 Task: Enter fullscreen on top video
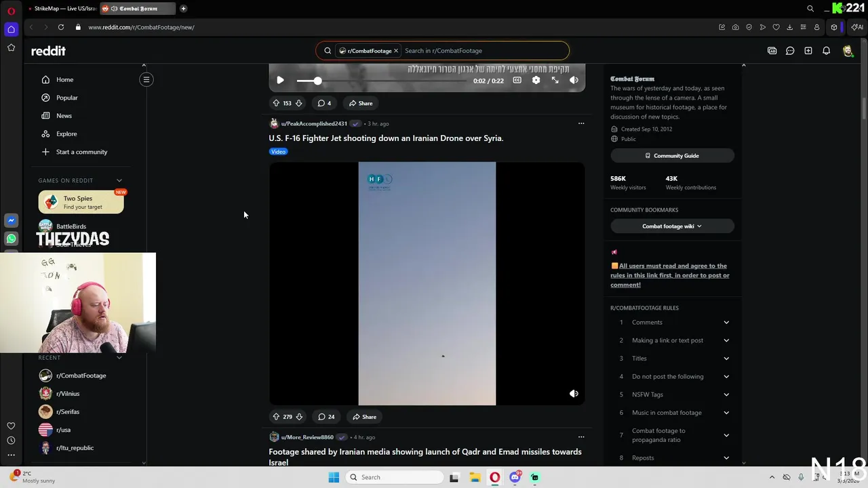point(555,80)
